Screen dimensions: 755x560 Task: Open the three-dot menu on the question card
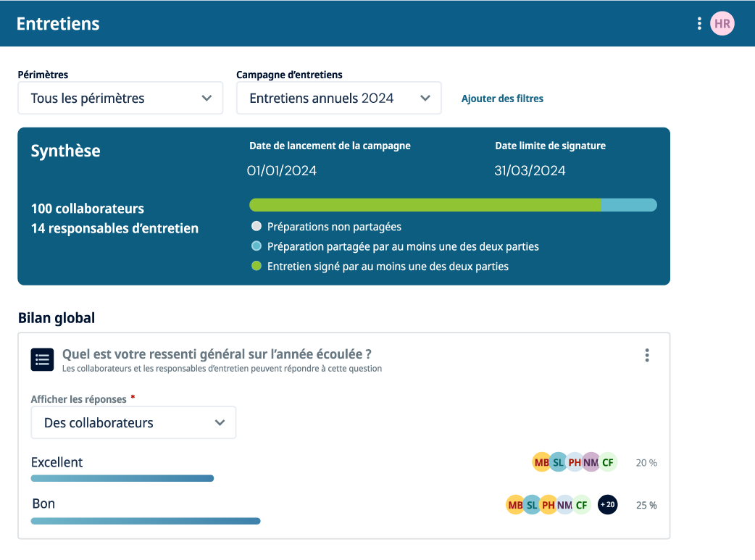pos(647,355)
